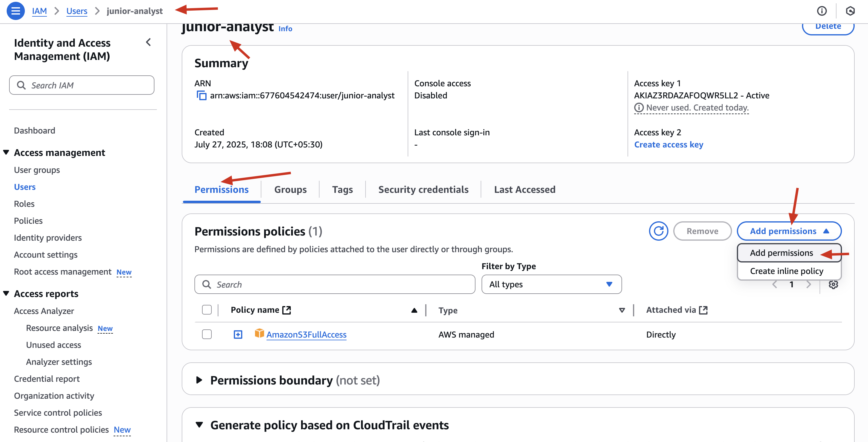Open Service control policies nav item
This screenshot has height=442, width=868.
pyautogui.click(x=58, y=413)
